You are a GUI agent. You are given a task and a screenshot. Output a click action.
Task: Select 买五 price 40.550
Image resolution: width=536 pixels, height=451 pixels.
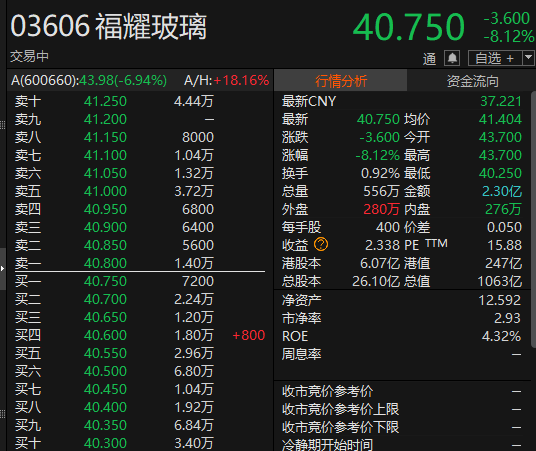point(105,353)
